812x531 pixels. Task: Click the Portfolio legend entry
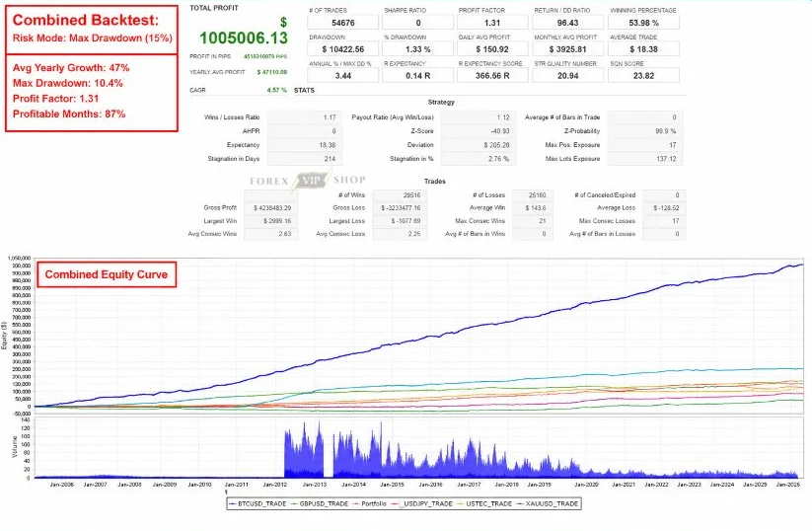point(370,503)
